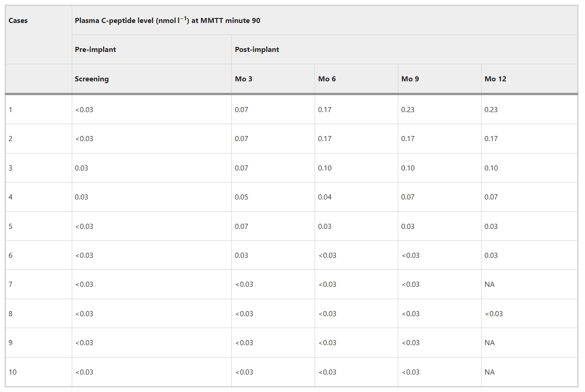Click the NA cell in case 9 row
Viewport: 585px width, 392px height.
[489, 343]
